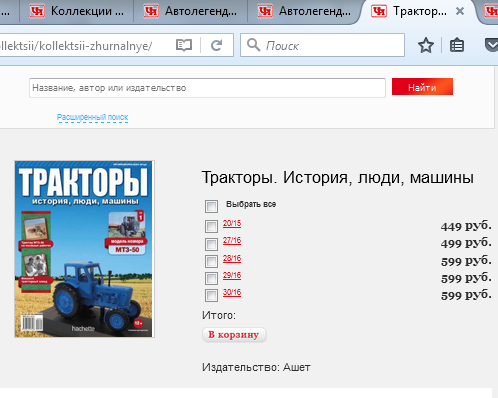Switch to the first Автолегенд tab
Viewport: 498px width, 398px height.
[191, 11]
